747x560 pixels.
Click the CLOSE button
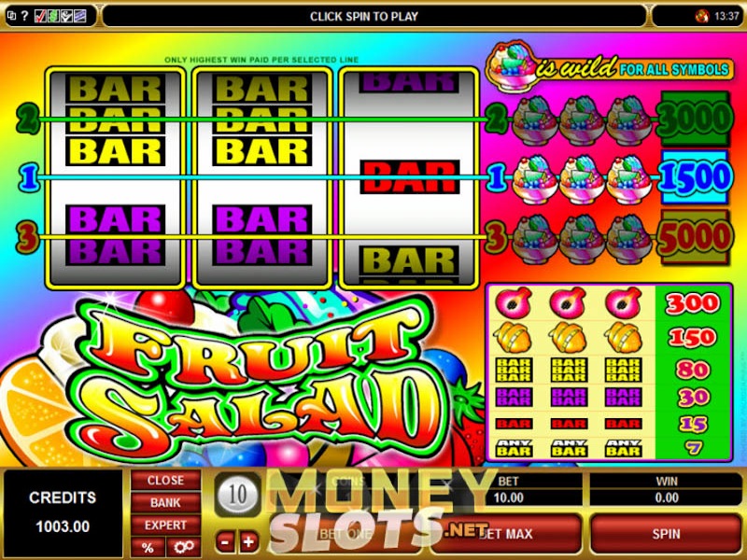166,480
